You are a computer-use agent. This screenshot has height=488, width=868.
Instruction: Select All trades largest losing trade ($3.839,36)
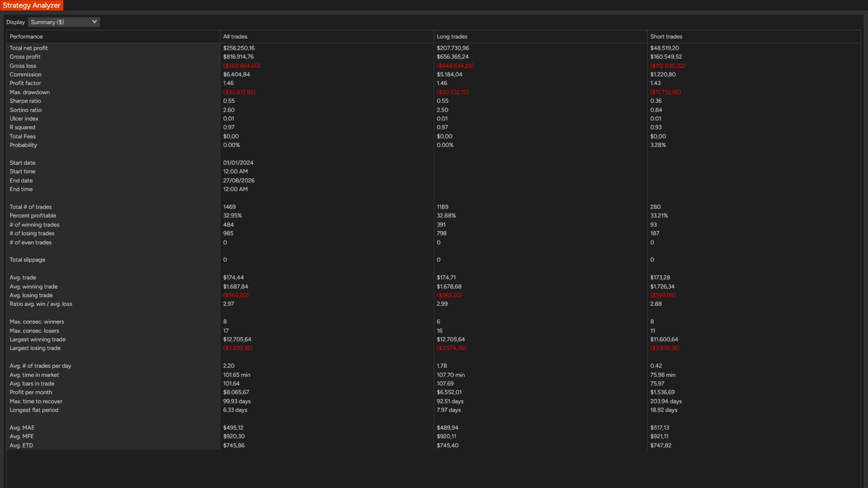coord(237,348)
